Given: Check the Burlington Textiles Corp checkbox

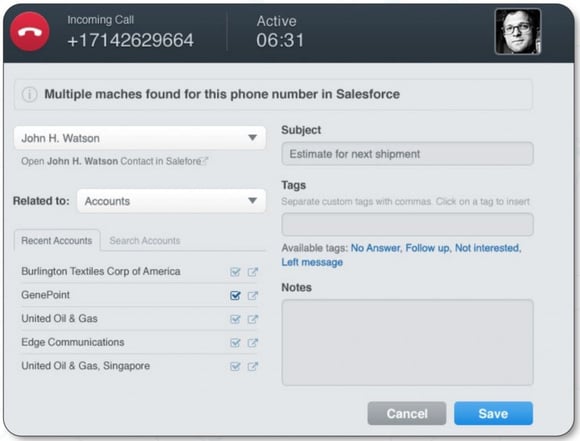Looking at the screenshot, I should (235, 272).
